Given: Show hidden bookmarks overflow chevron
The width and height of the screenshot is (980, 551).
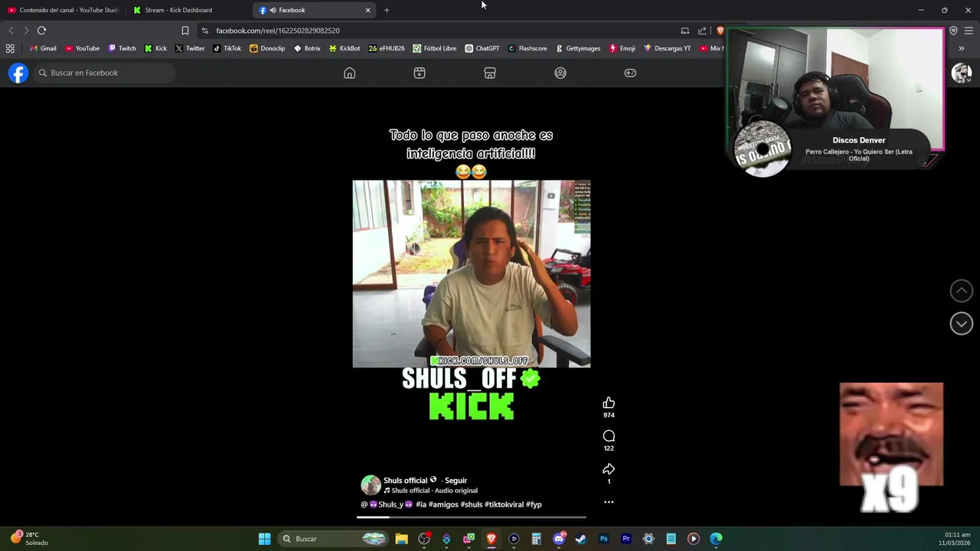Looking at the screenshot, I should (962, 48).
